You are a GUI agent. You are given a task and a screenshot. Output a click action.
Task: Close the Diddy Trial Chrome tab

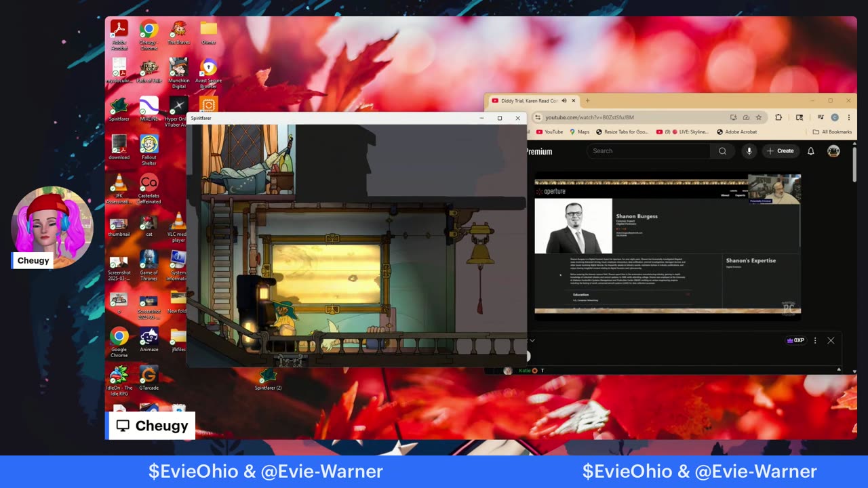(x=574, y=101)
